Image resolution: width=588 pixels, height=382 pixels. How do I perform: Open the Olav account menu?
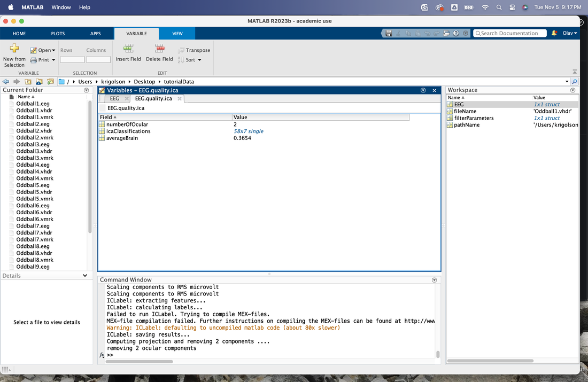point(570,33)
